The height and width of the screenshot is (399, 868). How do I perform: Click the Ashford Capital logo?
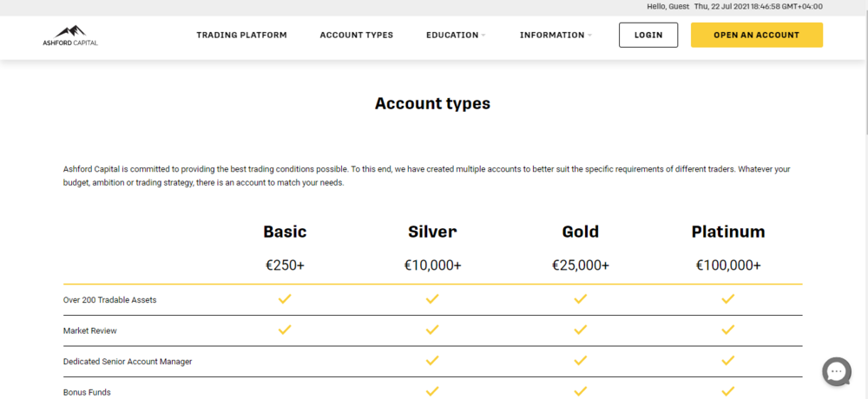[70, 35]
